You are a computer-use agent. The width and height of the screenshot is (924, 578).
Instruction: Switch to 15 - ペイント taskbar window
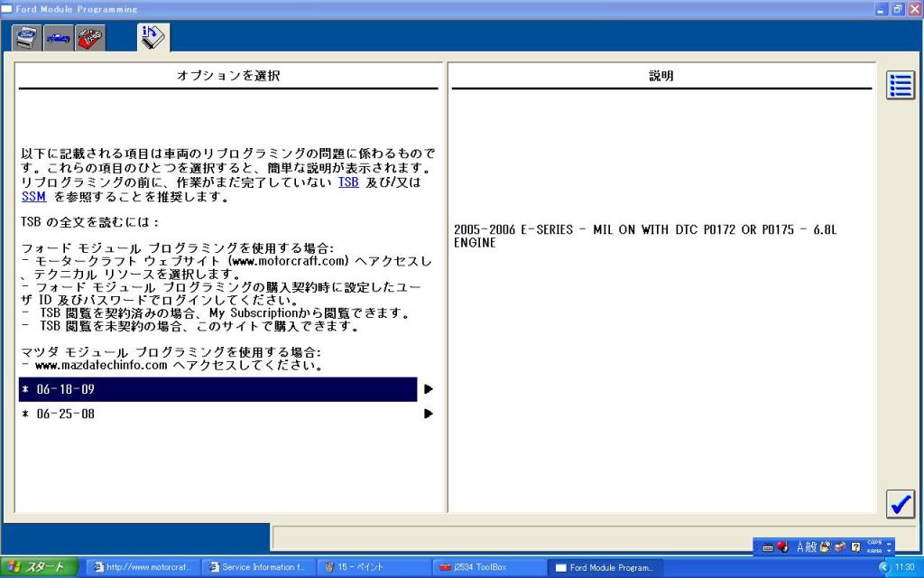coord(374,567)
